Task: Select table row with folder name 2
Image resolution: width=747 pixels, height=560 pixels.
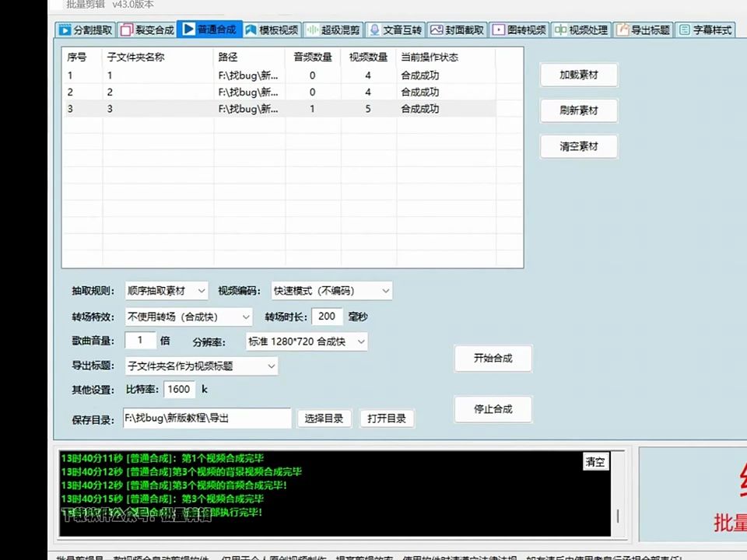Action: (279, 92)
